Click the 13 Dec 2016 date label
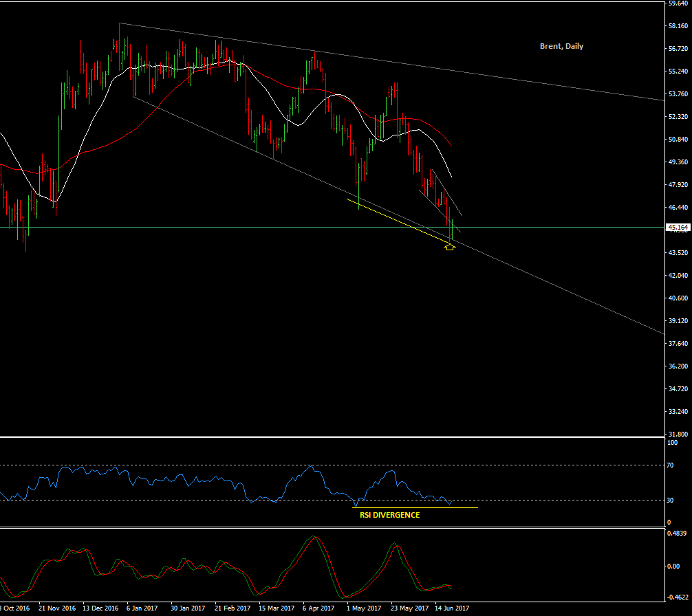Screen dimensions: 692x616 click(100, 608)
